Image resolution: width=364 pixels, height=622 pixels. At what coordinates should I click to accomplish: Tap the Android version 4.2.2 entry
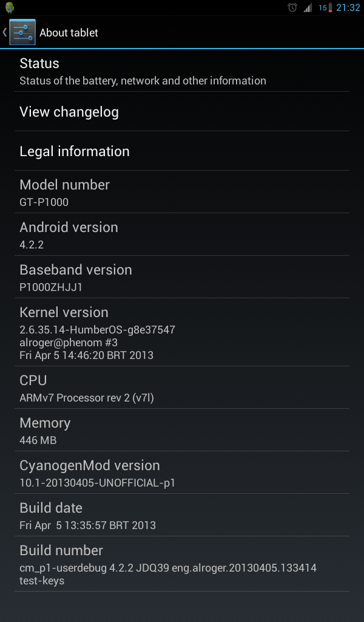tap(182, 234)
